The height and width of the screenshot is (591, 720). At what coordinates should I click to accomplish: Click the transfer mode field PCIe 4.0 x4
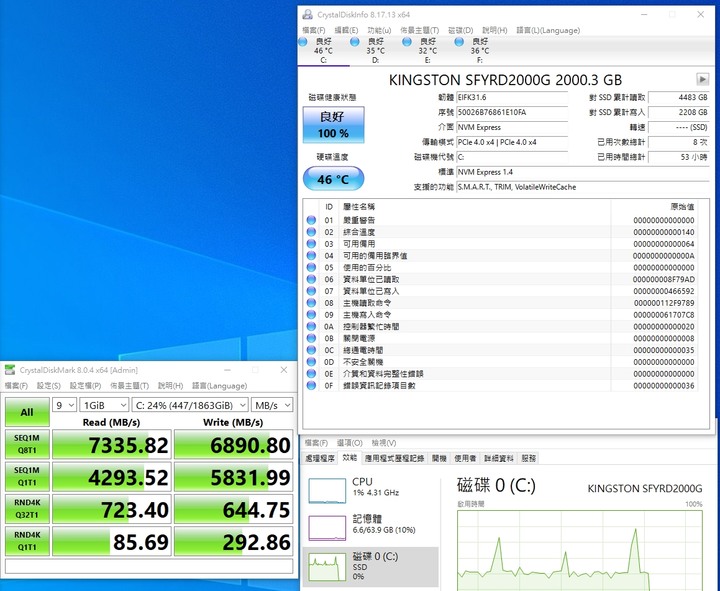pyautogui.click(x=512, y=142)
